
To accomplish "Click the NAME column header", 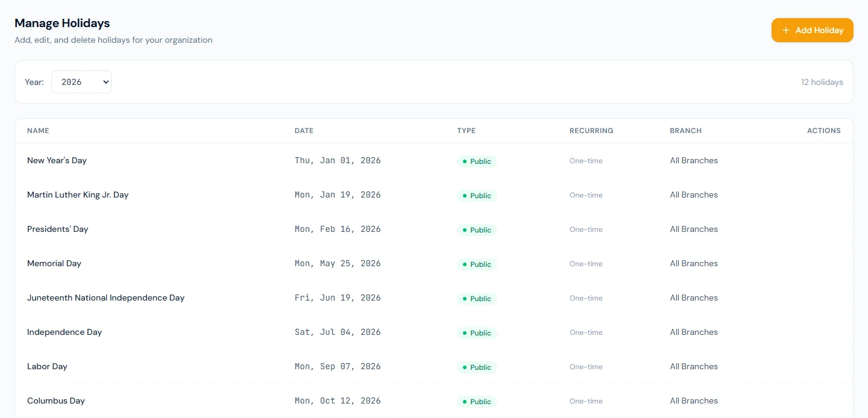I will tap(38, 131).
